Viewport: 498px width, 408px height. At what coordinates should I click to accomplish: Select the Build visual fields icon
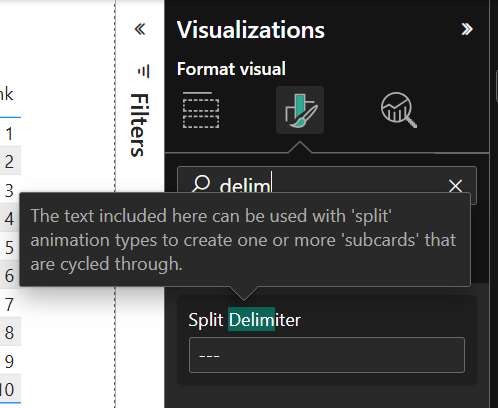click(201, 110)
